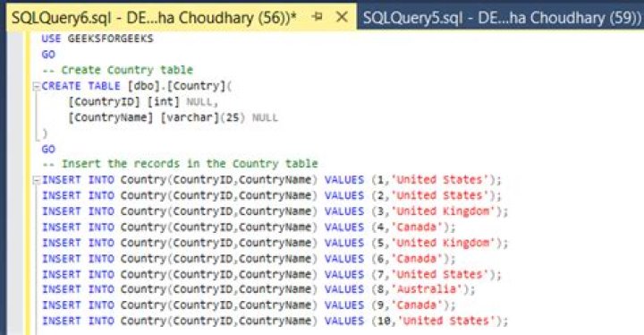Click INSERT line with values 1, United States
The width and height of the screenshot is (644, 335).
(x=272, y=180)
